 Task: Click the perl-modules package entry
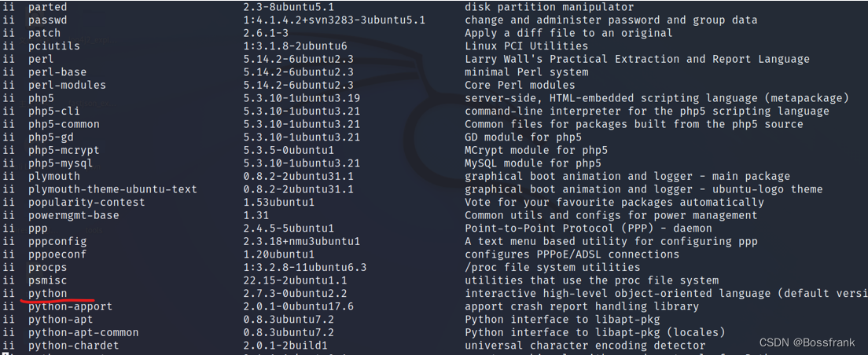click(x=67, y=85)
